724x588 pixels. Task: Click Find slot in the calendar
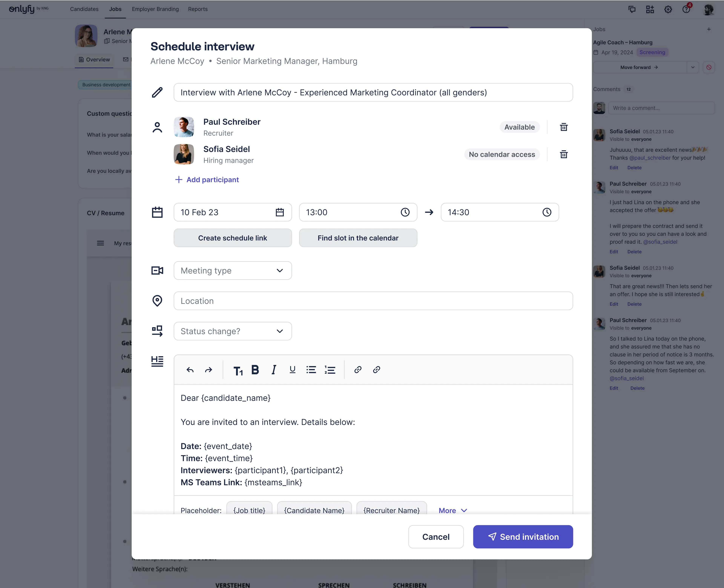point(358,238)
